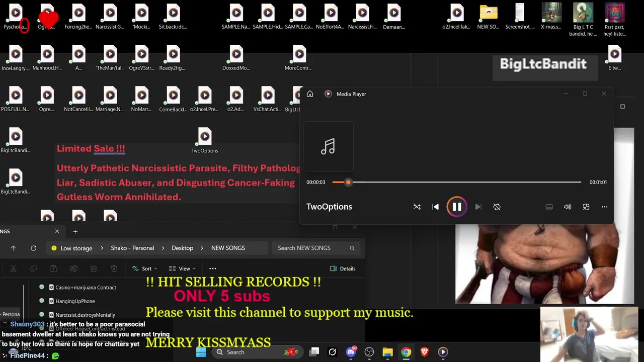The height and width of the screenshot is (362, 644).
Task: Select the Demean... desktop file
Action: 394,17
